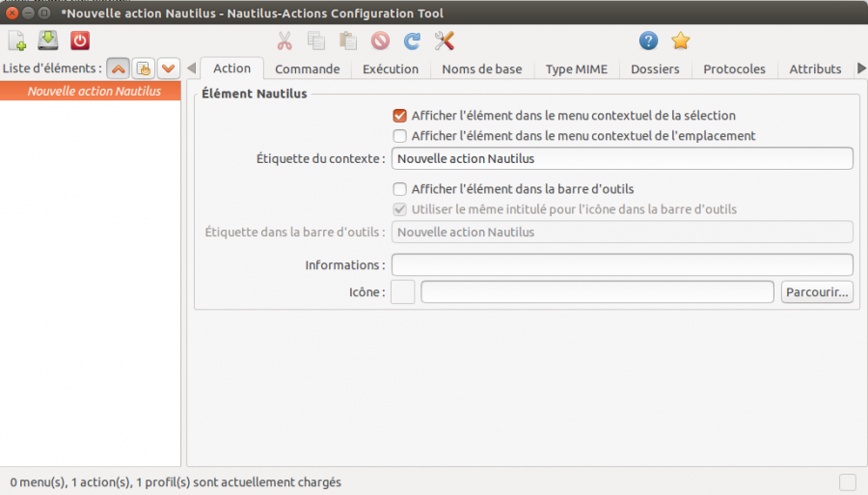Click the clipboard paste icon
Viewport: 868px width, 495px height.
coord(348,41)
